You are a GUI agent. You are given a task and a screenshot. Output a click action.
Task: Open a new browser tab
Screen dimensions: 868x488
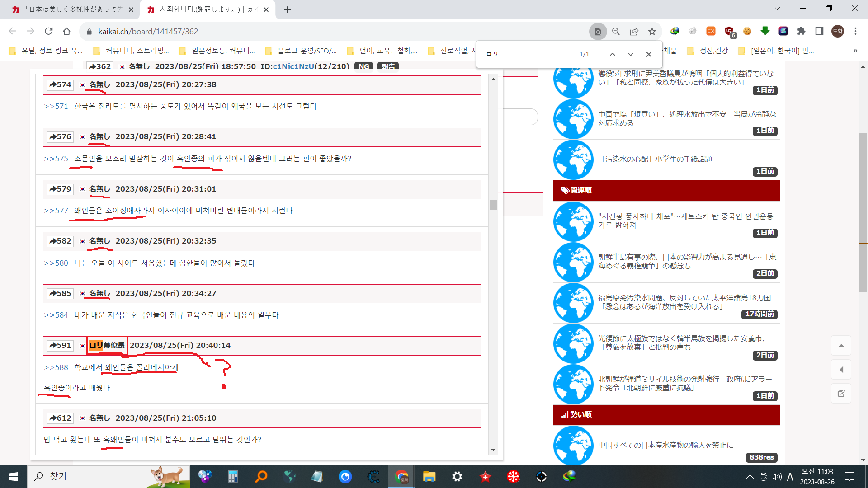pos(288,9)
